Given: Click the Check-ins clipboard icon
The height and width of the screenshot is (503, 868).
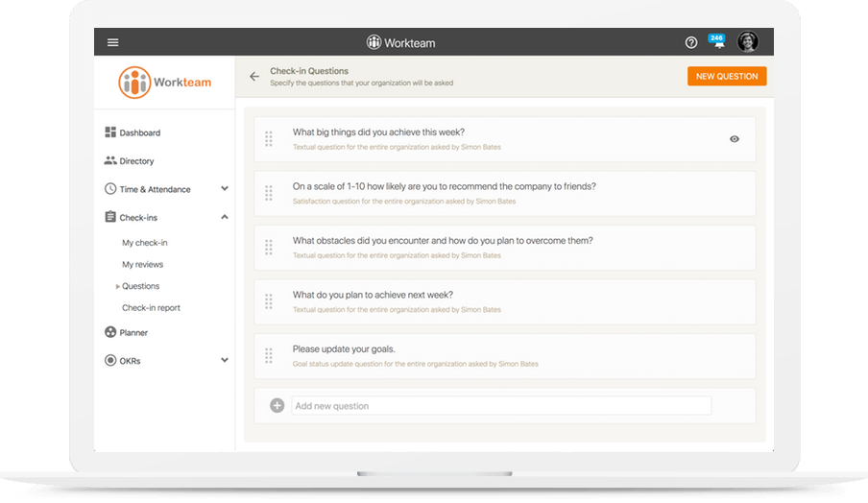Looking at the screenshot, I should click(x=110, y=217).
